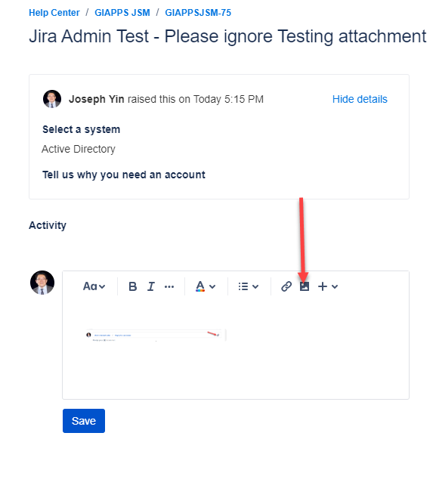The width and height of the screenshot is (436, 504).
Task: Insert a link using the link icon
Action: (x=286, y=286)
